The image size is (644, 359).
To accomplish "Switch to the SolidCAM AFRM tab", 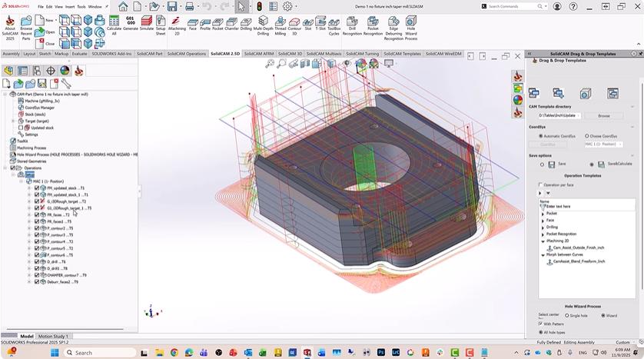I will (x=258, y=54).
